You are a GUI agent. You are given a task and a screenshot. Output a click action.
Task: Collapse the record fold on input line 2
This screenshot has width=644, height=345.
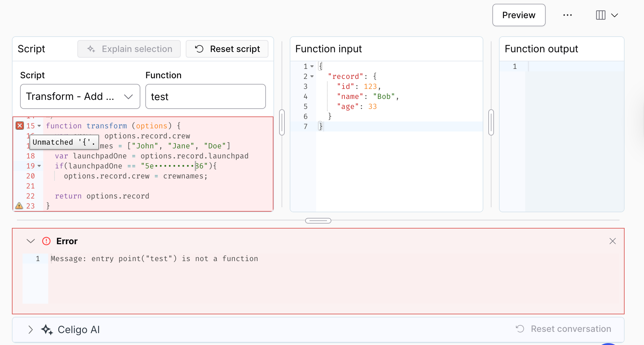point(312,76)
